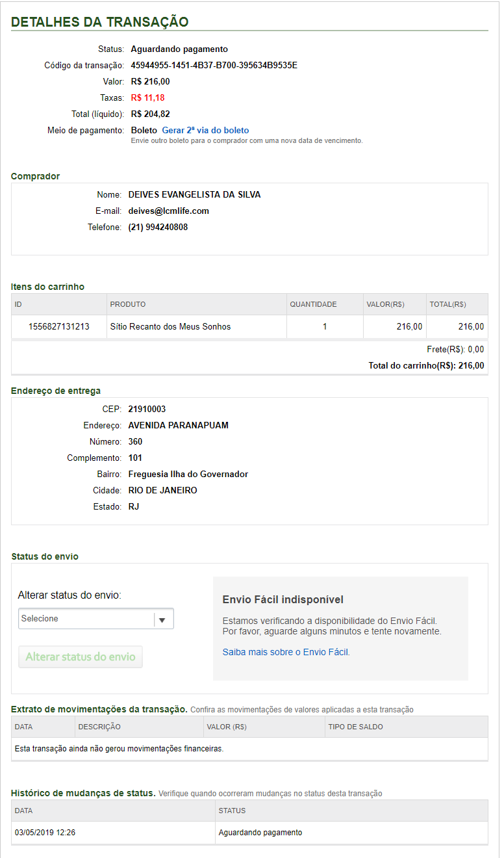Screen dimensions: 504x858
Task: Select product Sítio Recanto dos Meus Sonhos
Action: pos(170,326)
